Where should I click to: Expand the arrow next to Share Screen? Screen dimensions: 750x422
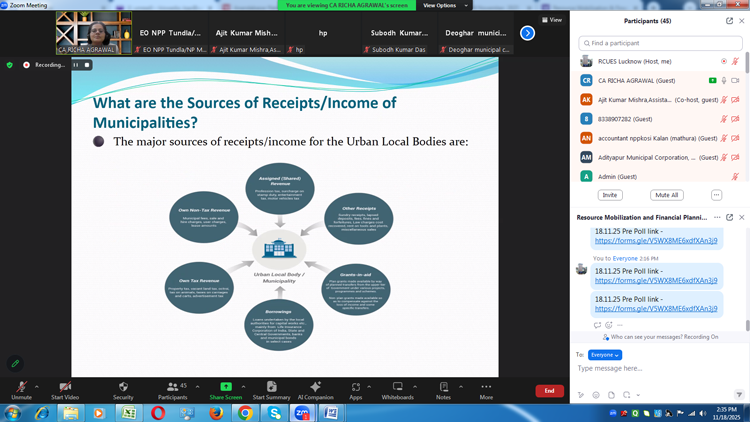pyautogui.click(x=243, y=385)
